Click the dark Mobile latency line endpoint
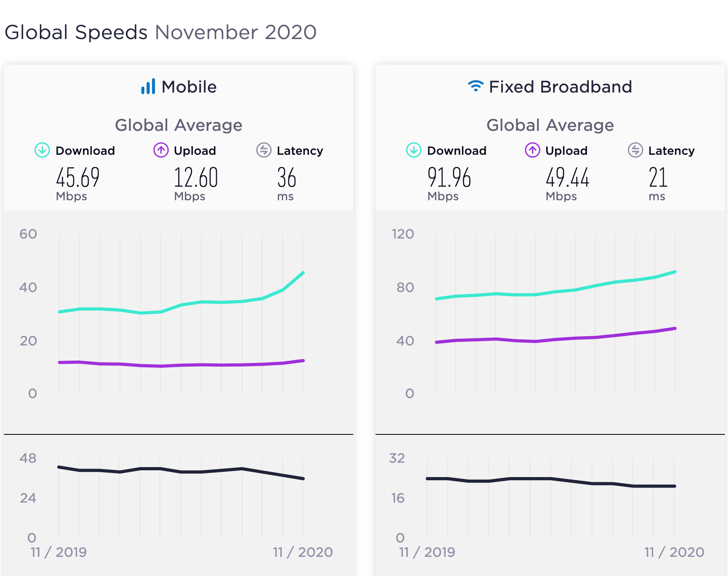 (303, 479)
